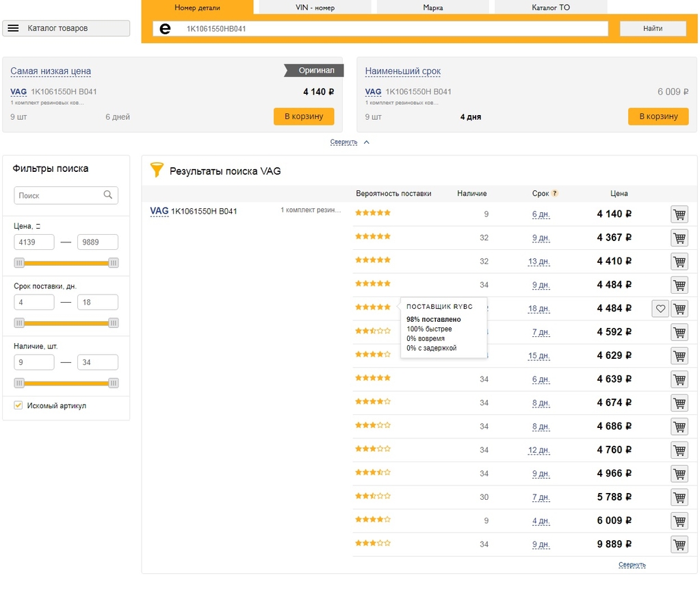Open the 13 дн. delivery term link
The image size is (700, 593).
click(x=539, y=262)
